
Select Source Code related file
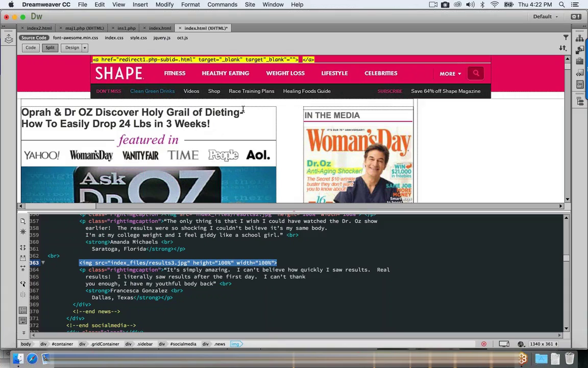coord(34,38)
